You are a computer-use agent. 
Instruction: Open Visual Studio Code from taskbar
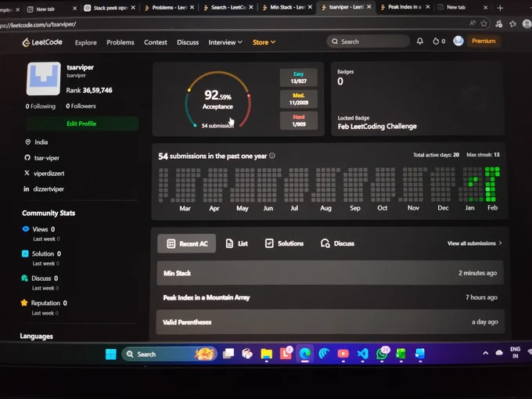[363, 354]
